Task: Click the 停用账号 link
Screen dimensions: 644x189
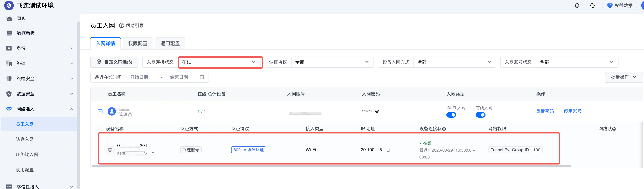Action: 572,111
